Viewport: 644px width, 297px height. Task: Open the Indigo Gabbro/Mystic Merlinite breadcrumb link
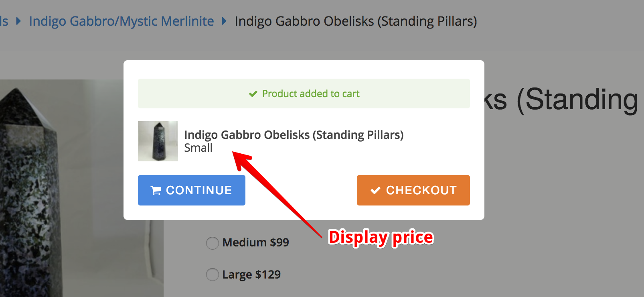click(122, 21)
